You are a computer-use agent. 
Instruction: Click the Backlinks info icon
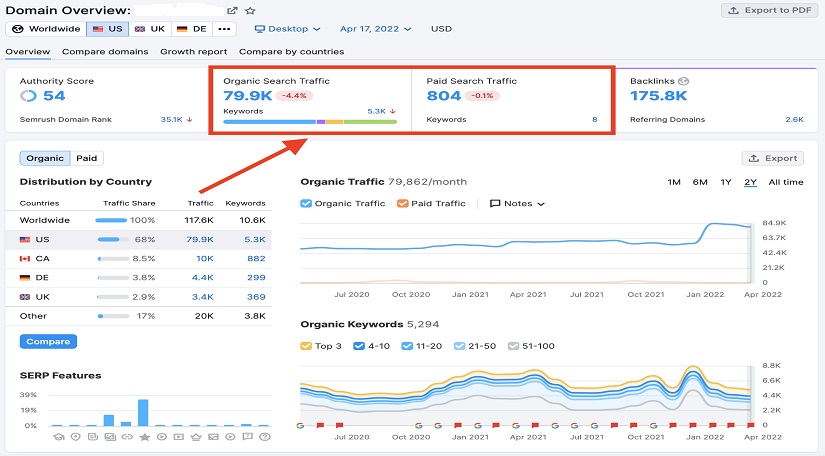tap(683, 81)
